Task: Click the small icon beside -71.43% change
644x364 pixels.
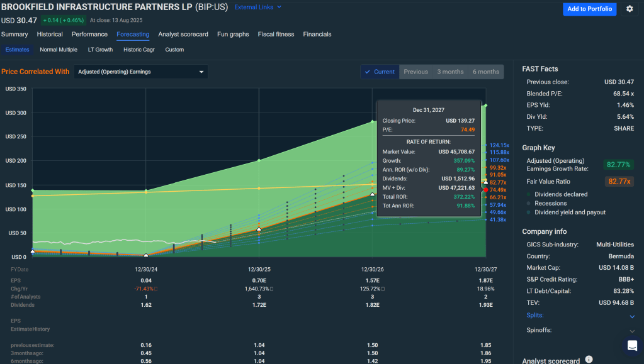Action: [x=155, y=289]
